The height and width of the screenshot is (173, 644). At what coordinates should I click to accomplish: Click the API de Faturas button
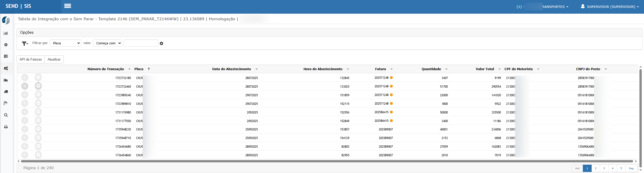(31, 60)
